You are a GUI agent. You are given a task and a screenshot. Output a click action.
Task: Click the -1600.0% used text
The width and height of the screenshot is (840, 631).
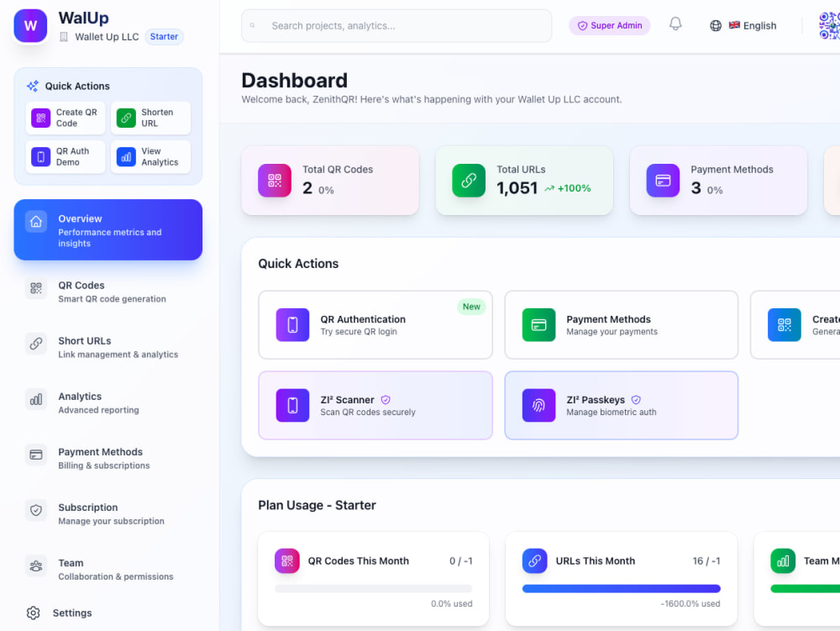tap(690, 603)
